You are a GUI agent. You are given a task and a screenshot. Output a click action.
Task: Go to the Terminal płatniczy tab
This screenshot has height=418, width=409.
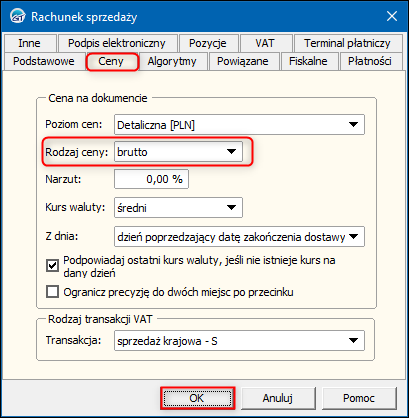click(347, 43)
